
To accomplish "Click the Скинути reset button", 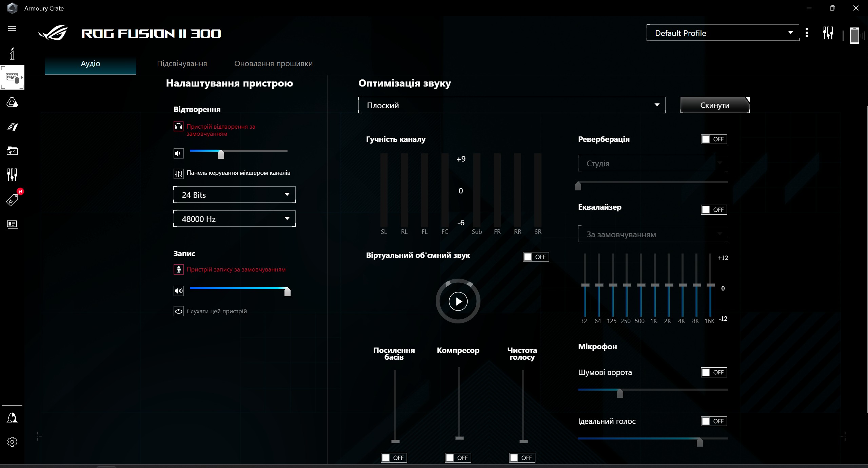I will click(715, 105).
